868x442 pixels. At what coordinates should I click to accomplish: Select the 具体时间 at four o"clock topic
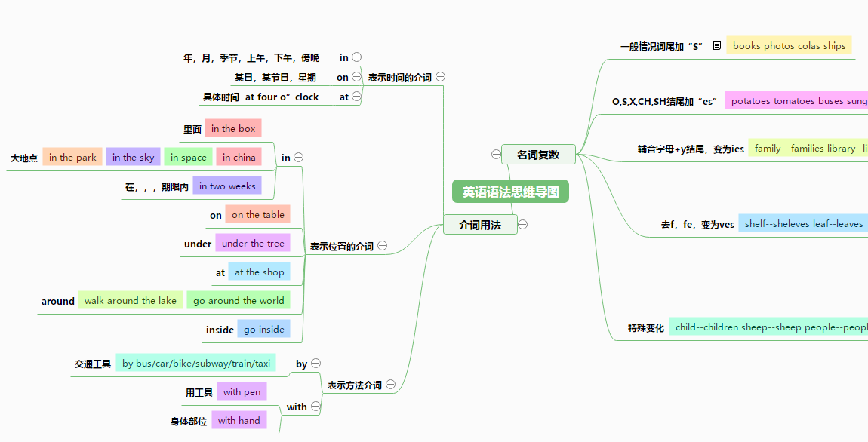click(260, 97)
